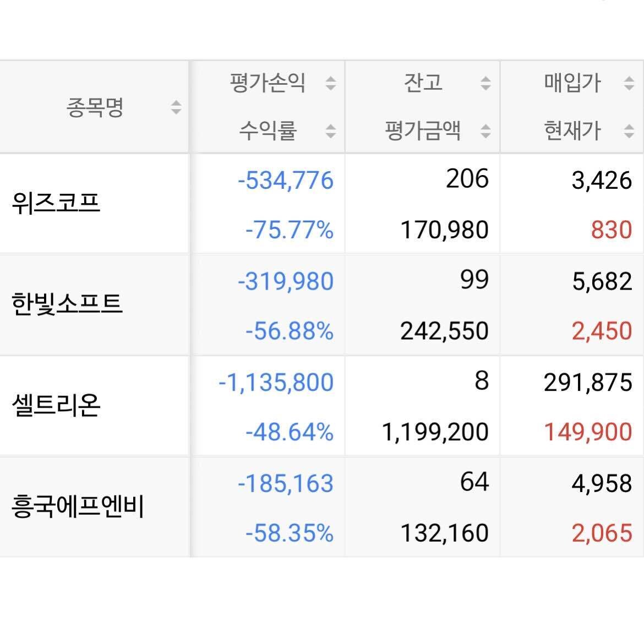644x644 pixels.
Task: Toggle sort direction for the 매입가 column
Action: [x=627, y=84]
